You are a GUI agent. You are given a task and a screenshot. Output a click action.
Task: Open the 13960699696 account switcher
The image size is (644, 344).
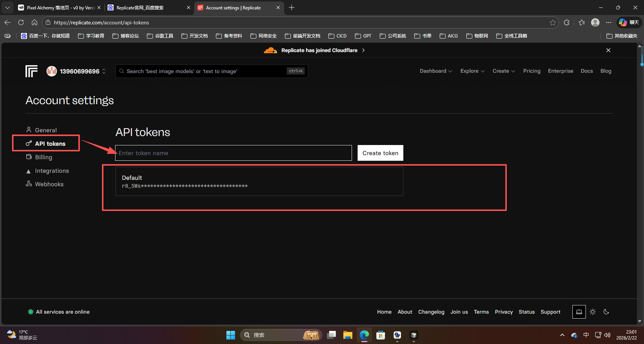pos(76,71)
